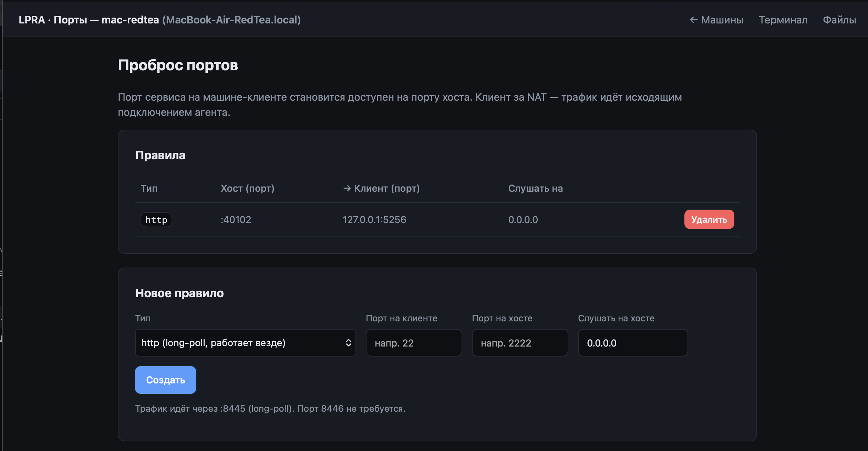Click the LPRA title in header
This screenshot has height=451, width=868.
(x=32, y=20)
